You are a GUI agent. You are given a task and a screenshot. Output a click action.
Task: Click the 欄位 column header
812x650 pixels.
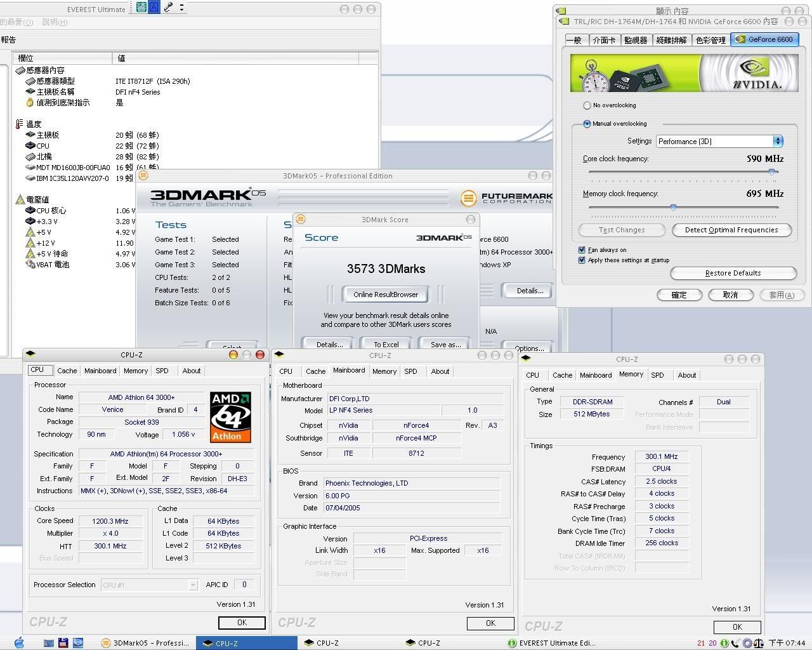(x=63, y=58)
